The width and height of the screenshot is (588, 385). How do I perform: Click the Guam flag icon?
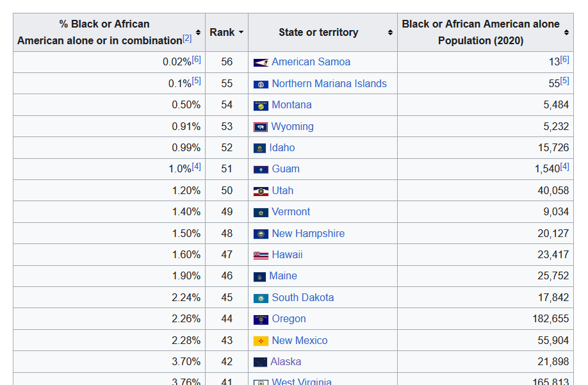pos(261,170)
